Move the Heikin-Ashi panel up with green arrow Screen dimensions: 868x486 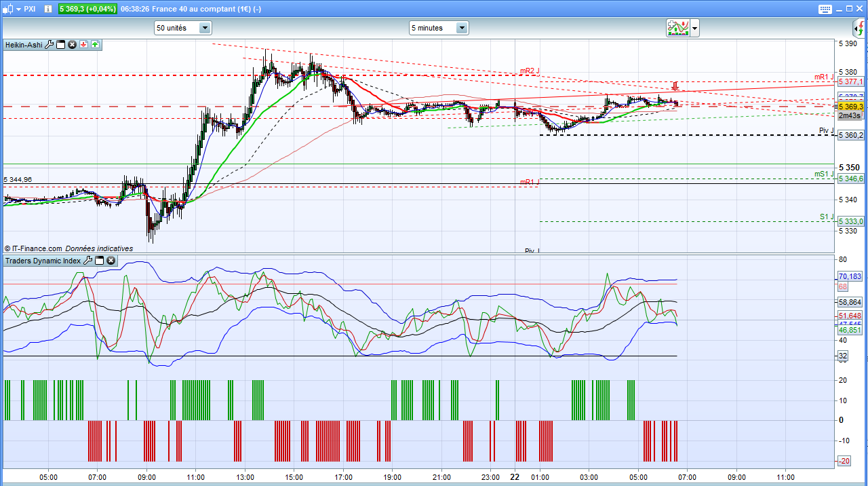tap(95, 45)
